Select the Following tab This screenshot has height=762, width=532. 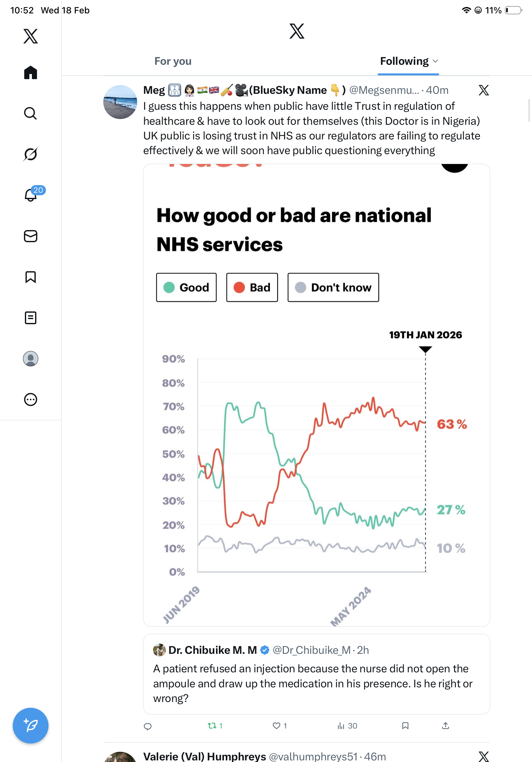(x=404, y=61)
